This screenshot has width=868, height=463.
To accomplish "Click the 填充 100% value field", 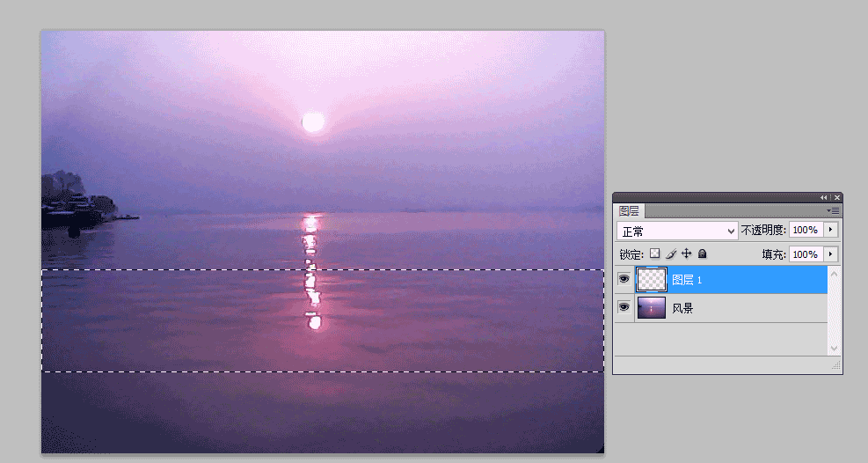I will (806, 254).
